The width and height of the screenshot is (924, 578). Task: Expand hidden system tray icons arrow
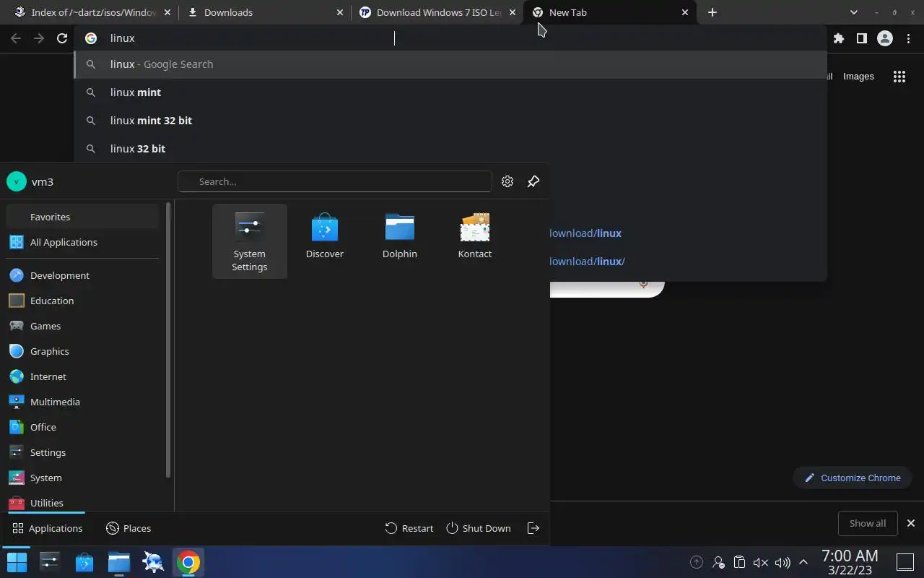803,562
